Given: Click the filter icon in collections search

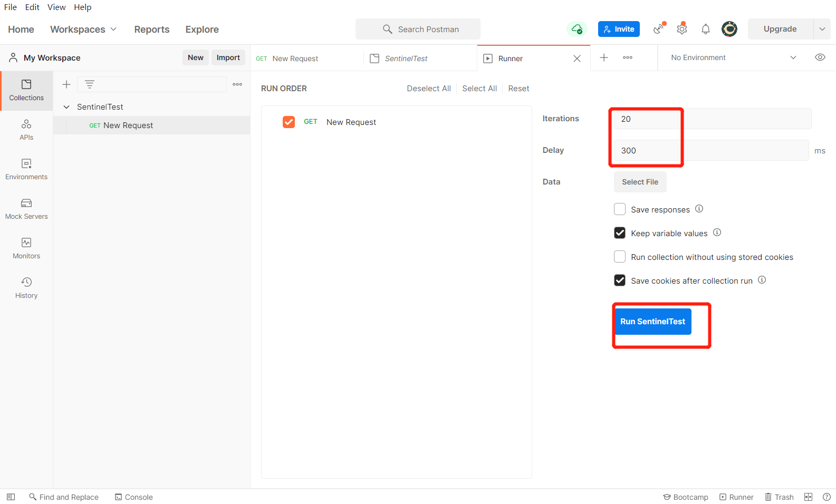Looking at the screenshot, I should click(90, 84).
